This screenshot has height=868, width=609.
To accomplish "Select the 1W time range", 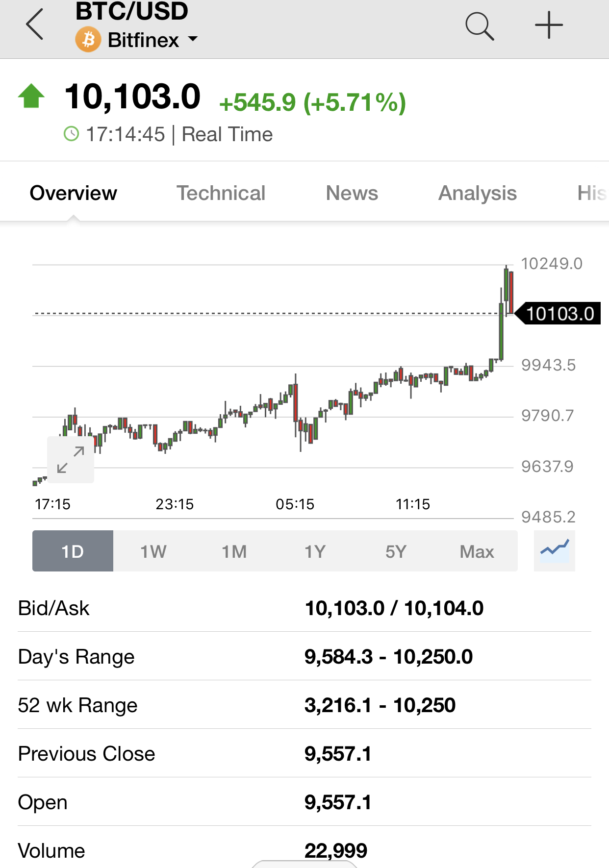I will [153, 551].
